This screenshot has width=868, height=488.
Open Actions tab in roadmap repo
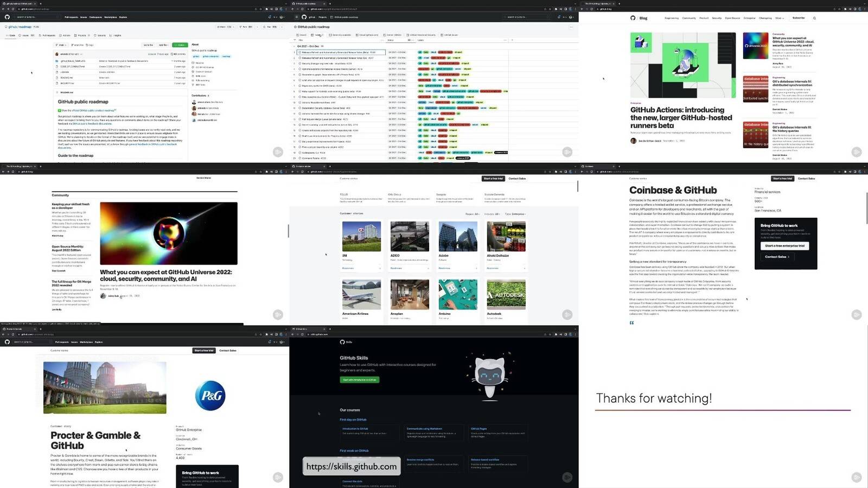coord(65,35)
